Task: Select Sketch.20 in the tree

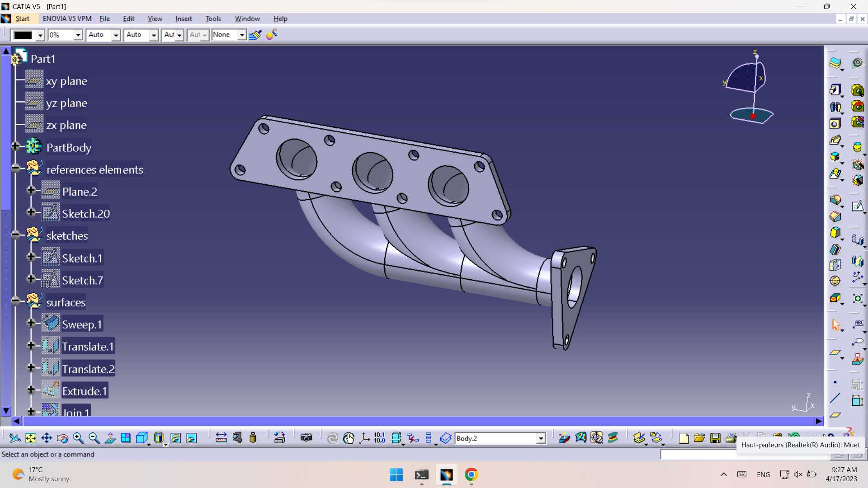Action: pos(86,214)
